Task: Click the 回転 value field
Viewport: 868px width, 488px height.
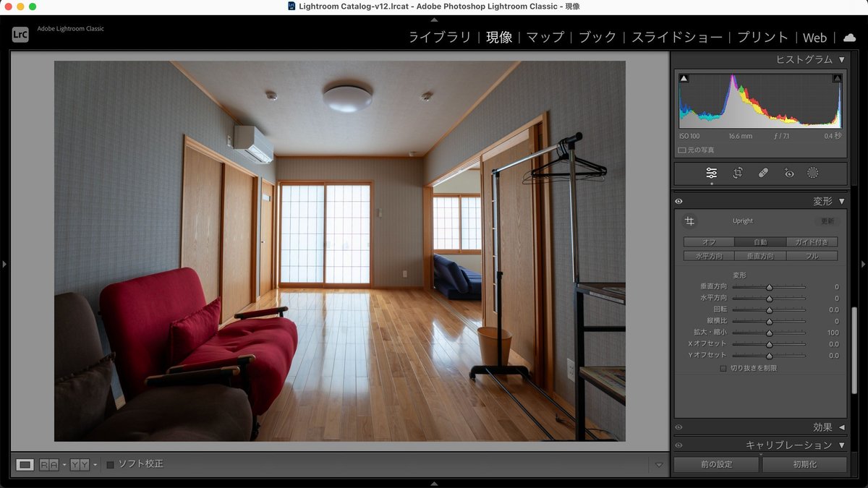Action: tap(833, 309)
